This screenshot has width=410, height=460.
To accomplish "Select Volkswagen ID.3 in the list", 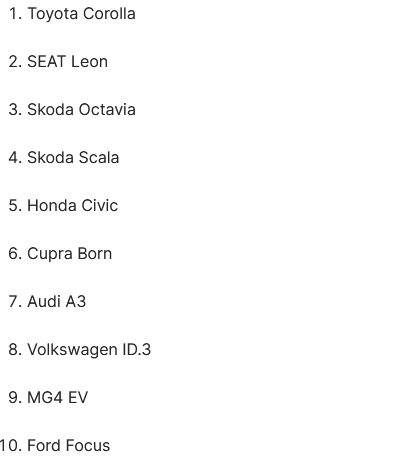I will coord(89,350).
